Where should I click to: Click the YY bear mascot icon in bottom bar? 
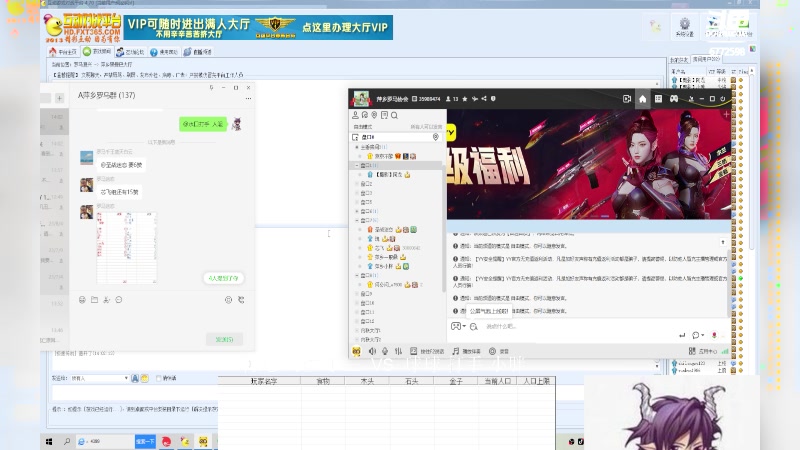356,351
